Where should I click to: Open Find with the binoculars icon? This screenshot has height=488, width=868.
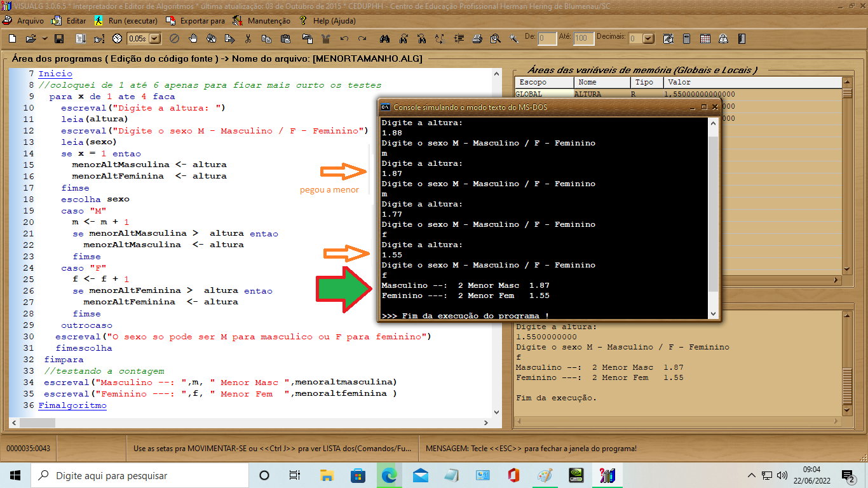pos(384,39)
